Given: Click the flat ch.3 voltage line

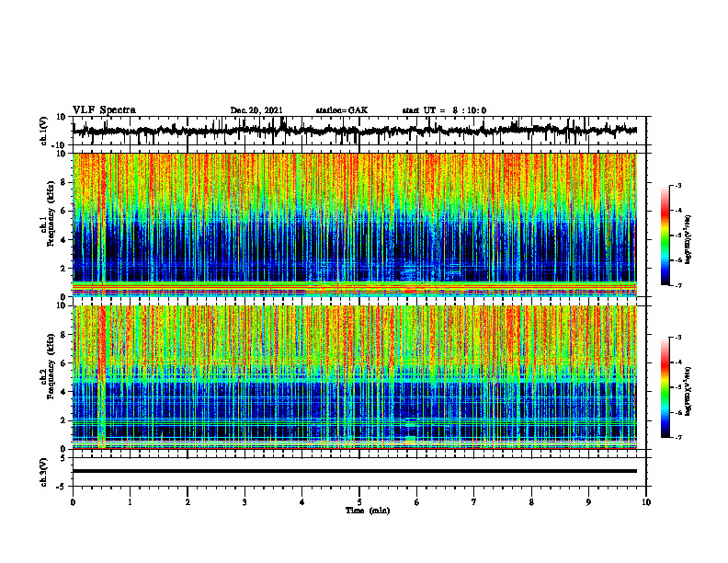Looking at the screenshot, I should click(355, 471).
